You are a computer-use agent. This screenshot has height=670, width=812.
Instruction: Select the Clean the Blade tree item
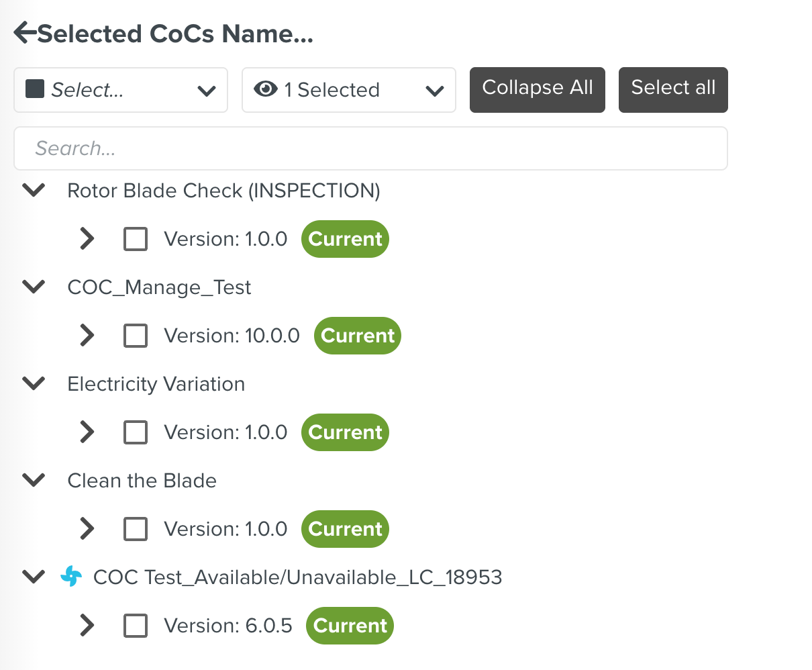coord(142,481)
